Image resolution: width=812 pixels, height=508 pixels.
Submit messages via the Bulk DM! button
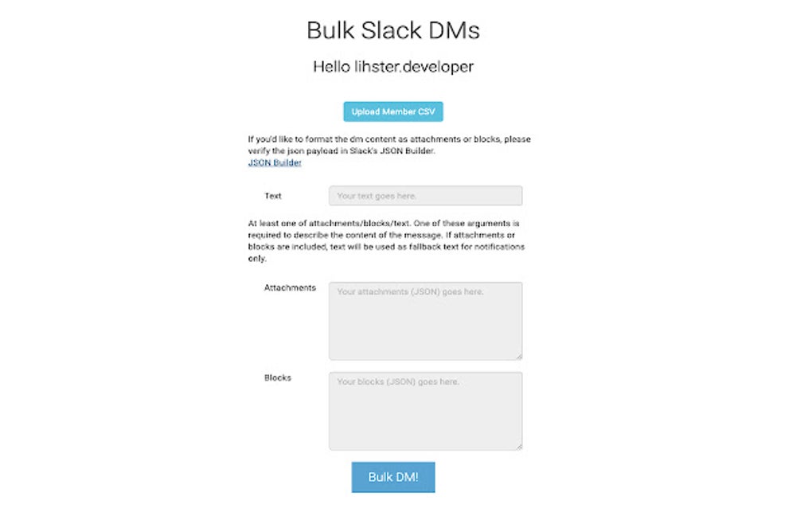392,477
